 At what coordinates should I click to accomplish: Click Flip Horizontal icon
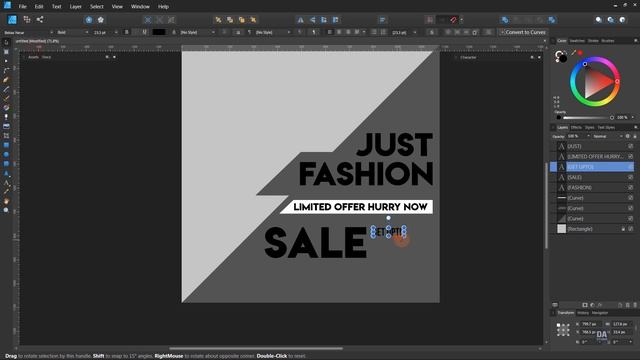(300, 20)
